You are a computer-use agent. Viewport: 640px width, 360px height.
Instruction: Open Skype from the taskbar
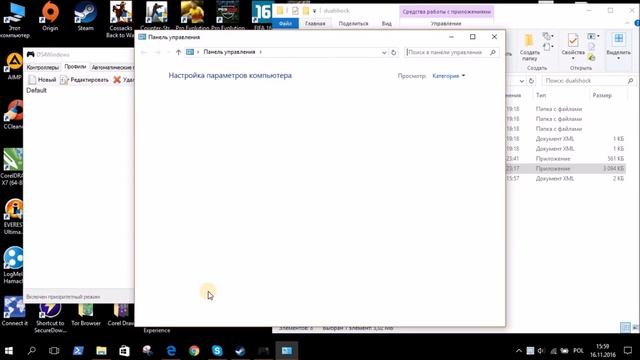[217, 351]
